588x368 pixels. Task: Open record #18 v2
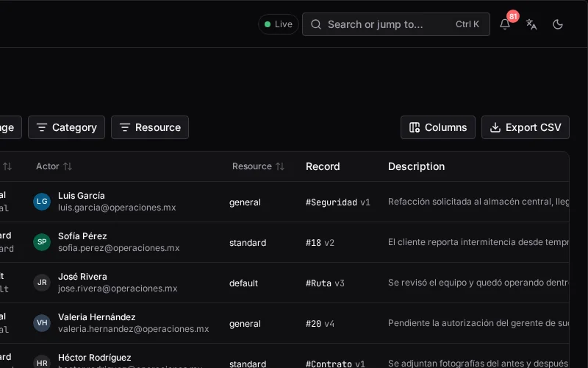pos(320,243)
